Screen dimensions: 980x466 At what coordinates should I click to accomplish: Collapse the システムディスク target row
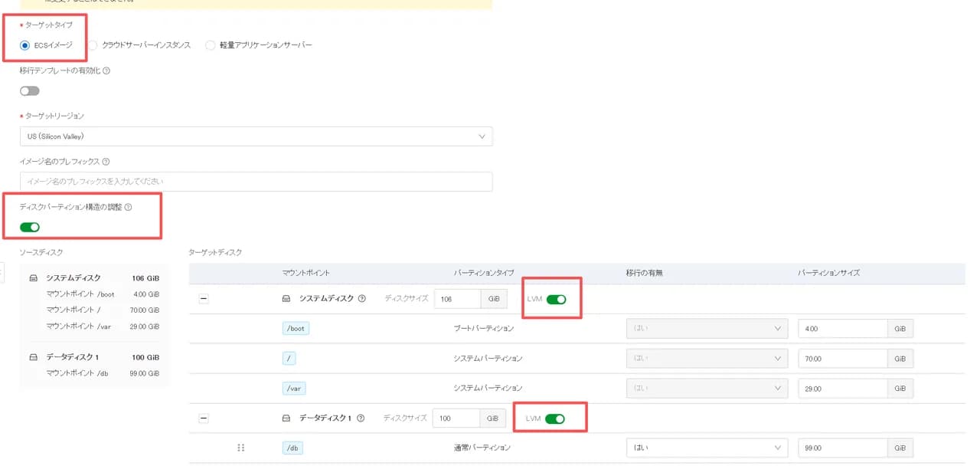[204, 299]
